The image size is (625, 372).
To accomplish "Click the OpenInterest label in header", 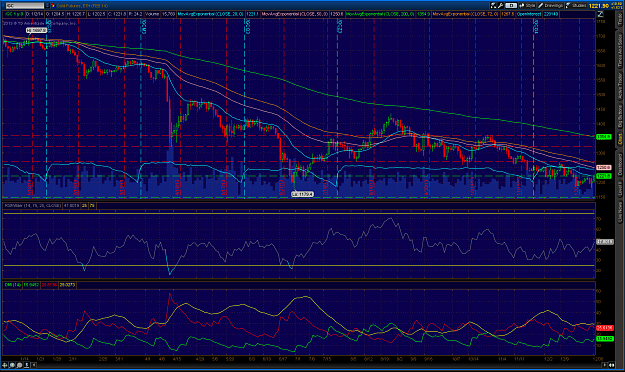I will (529, 14).
